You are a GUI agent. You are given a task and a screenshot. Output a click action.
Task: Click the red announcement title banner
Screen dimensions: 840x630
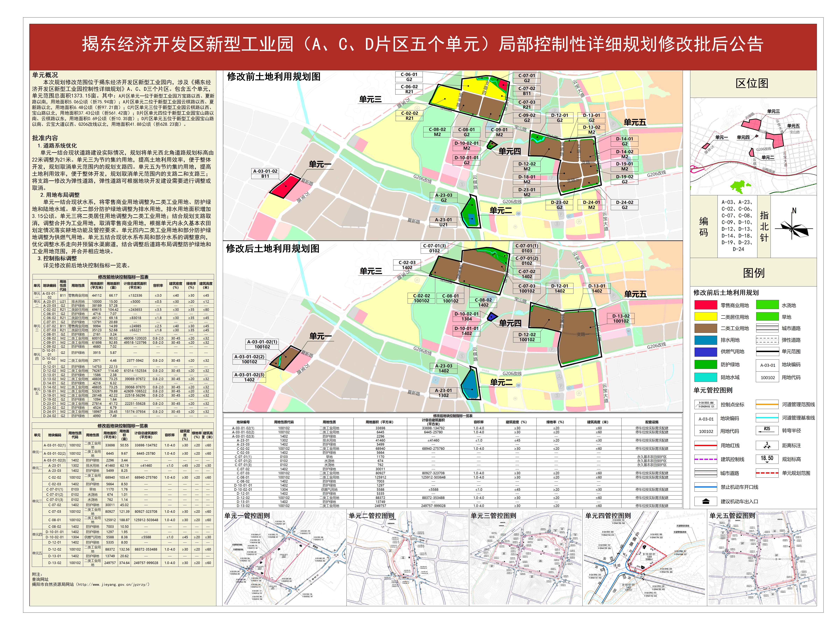423,47
